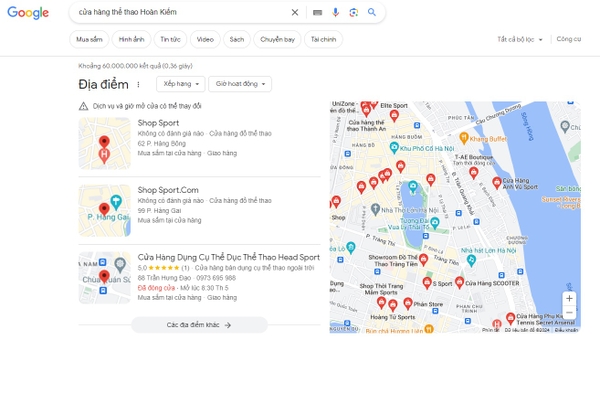Switch to Video tab
The image size is (600, 403).
point(205,39)
